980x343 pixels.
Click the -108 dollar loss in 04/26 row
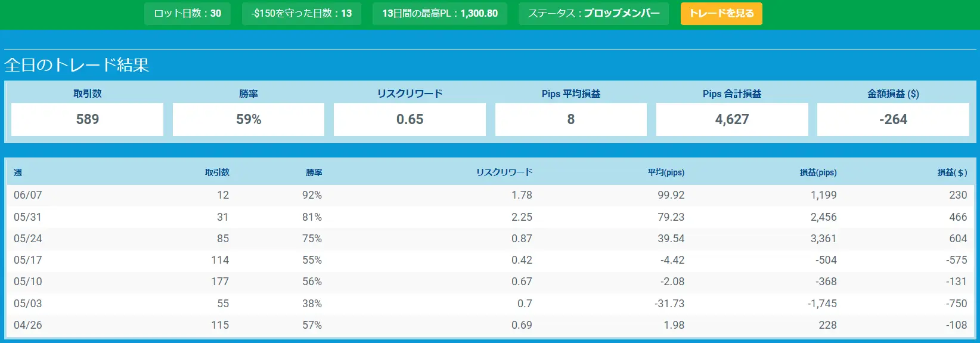pos(956,325)
